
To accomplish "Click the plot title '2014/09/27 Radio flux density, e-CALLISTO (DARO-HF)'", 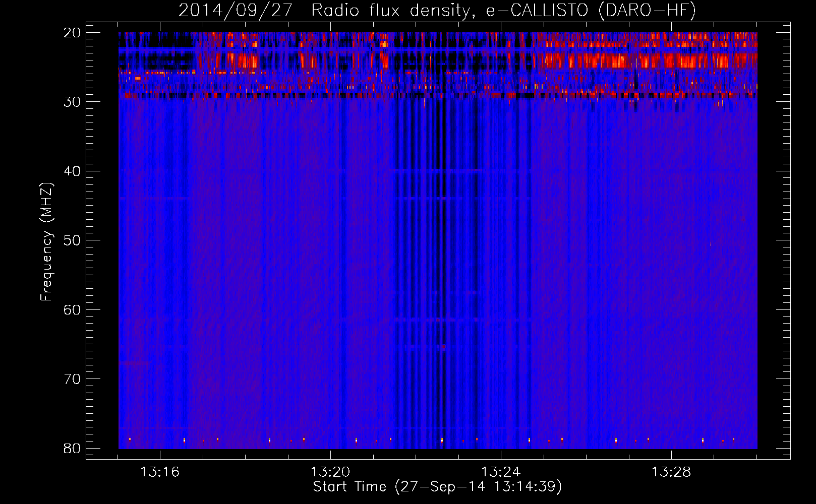I will 437,11.
